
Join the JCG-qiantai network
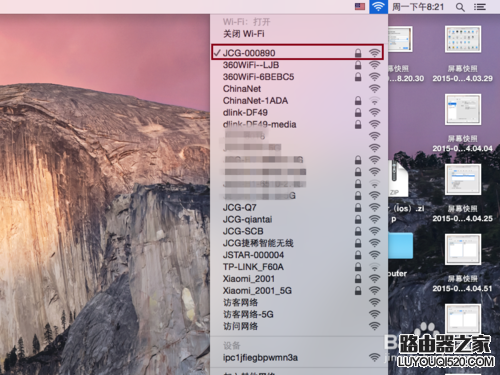coord(299,219)
